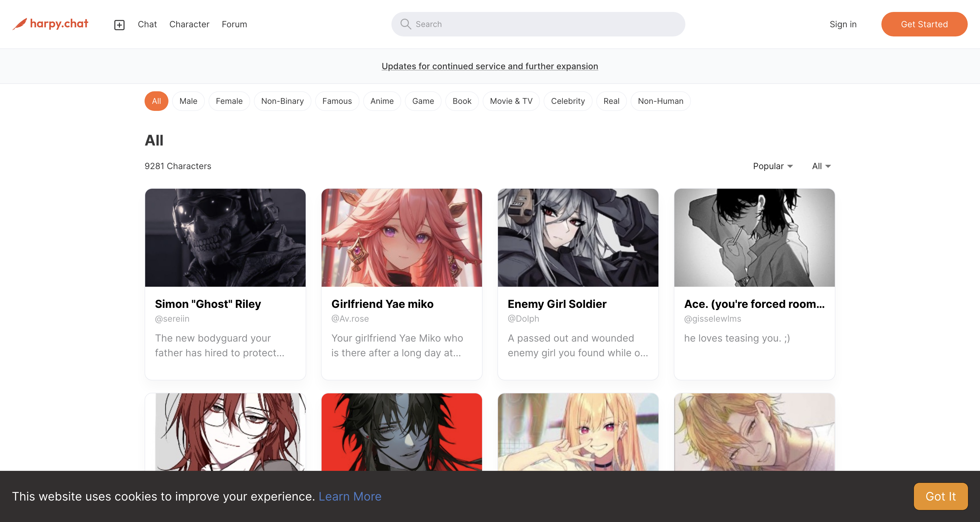Open dark-haired character on red background
Viewport: 980px width, 522px height.
[402, 432]
